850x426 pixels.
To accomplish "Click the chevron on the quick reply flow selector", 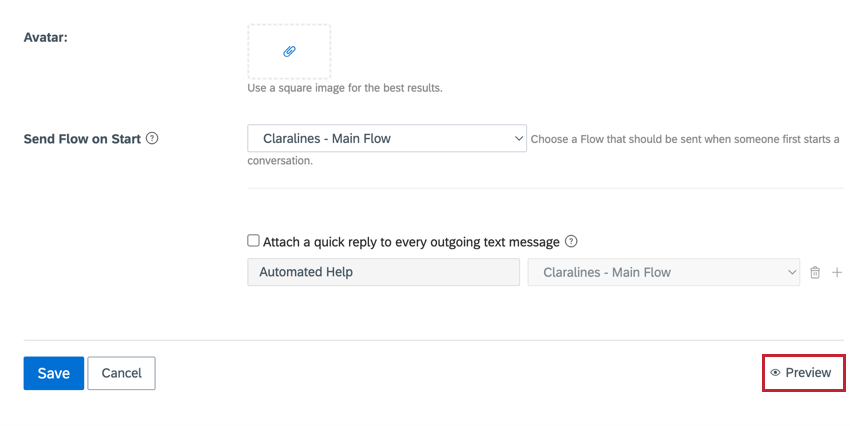I will tap(792, 272).
